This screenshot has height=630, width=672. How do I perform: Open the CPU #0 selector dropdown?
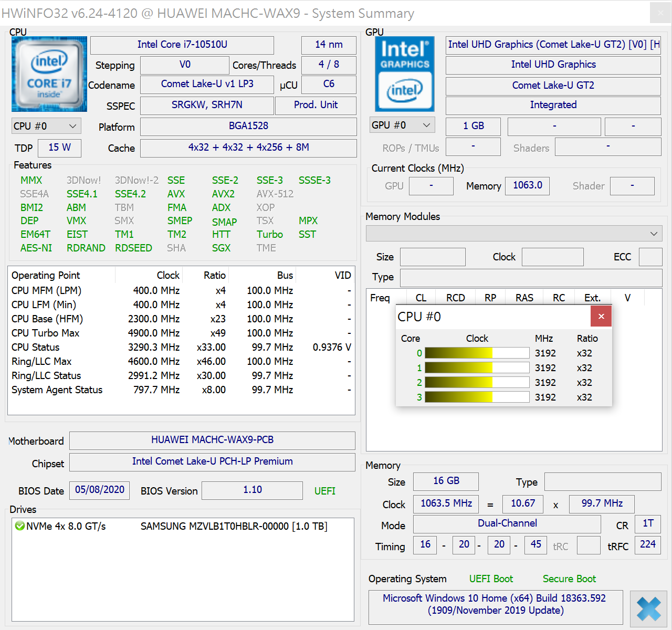[46, 126]
